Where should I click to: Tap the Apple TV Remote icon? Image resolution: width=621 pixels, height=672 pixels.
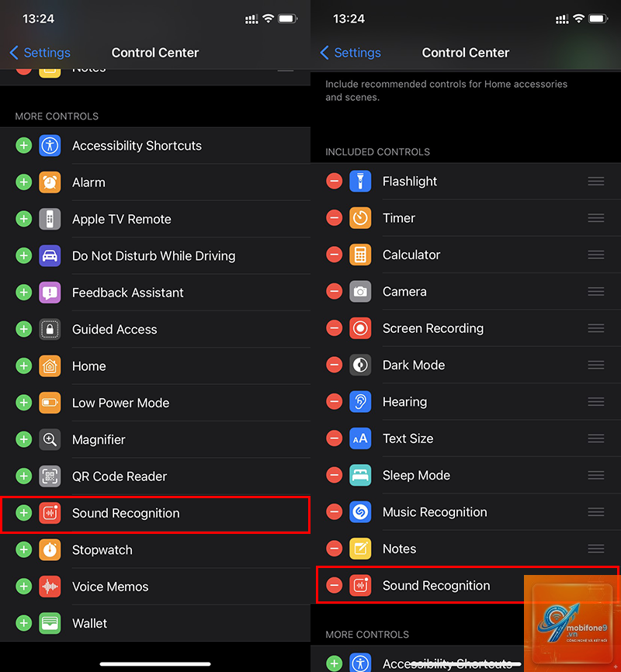(x=50, y=219)
